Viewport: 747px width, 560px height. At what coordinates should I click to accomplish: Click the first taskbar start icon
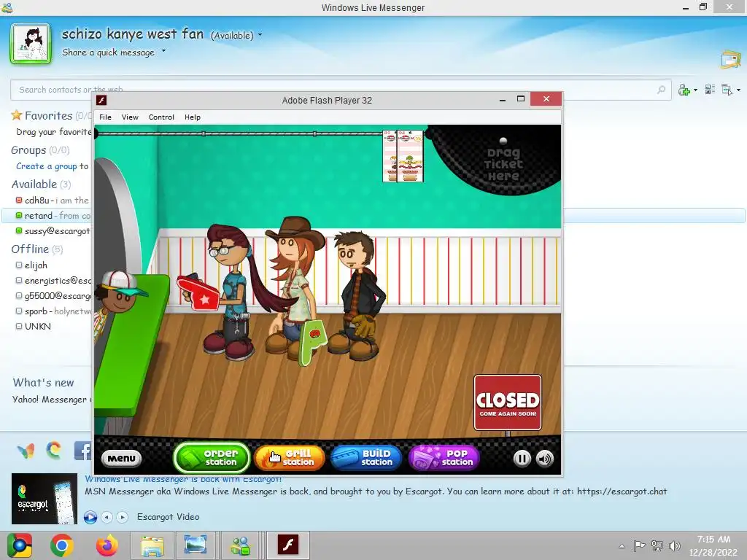pos(18,545)
